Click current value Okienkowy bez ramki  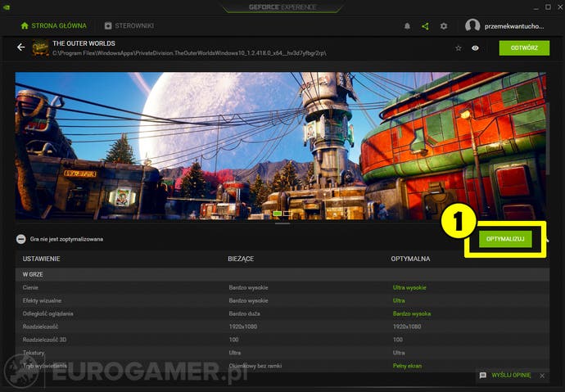255,366
